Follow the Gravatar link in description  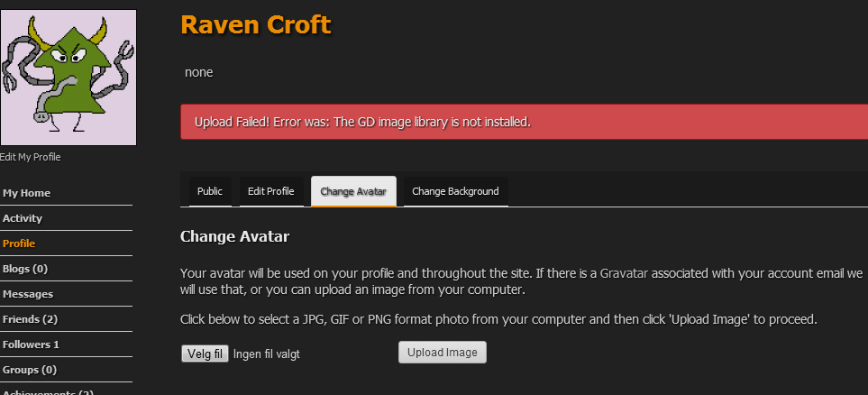pyautogui.click(x=625, y=272)
